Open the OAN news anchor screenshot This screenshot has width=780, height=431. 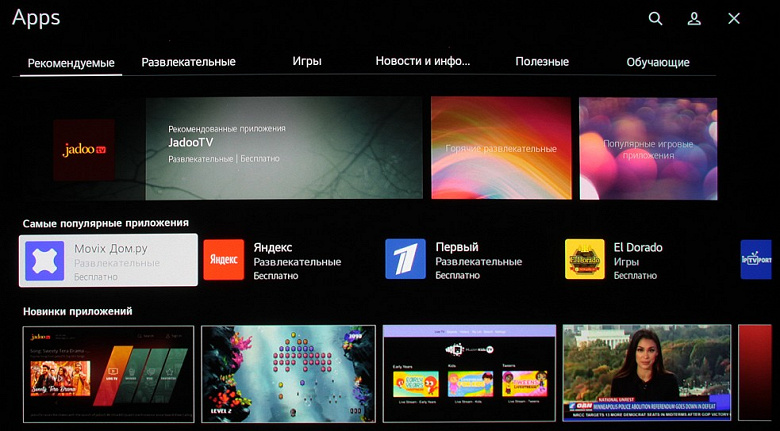coord(647,373)
